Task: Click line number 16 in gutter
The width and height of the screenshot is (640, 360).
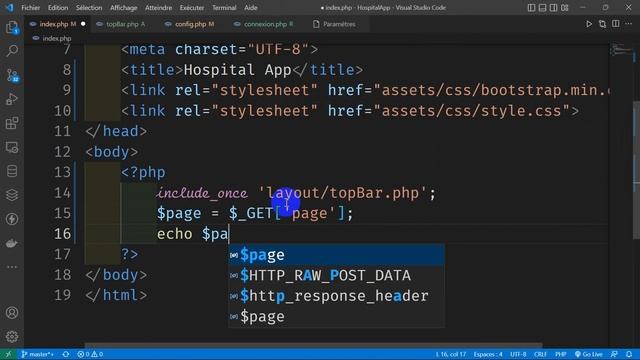Action: click(62, 234)
